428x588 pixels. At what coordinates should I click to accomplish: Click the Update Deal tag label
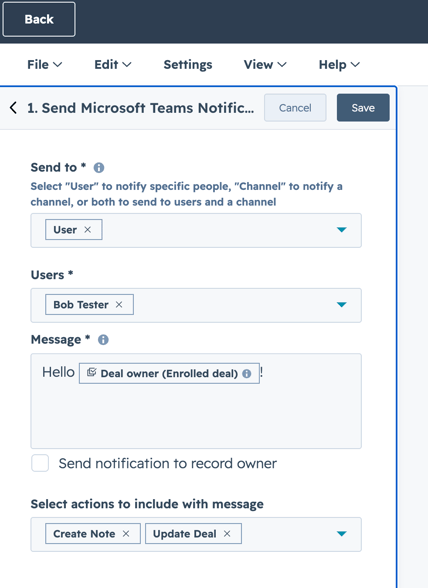coord(185,534)
